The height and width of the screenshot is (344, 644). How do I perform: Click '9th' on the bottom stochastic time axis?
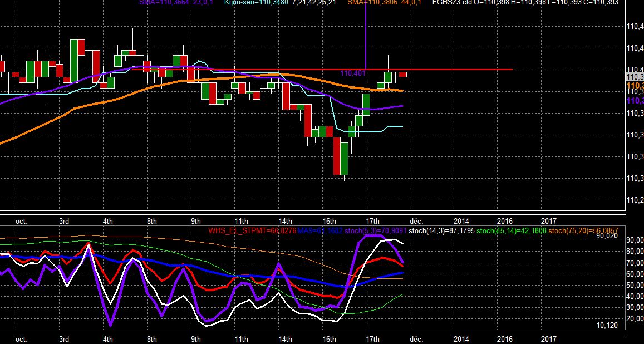pyautogui.click(x=195, y=339)
